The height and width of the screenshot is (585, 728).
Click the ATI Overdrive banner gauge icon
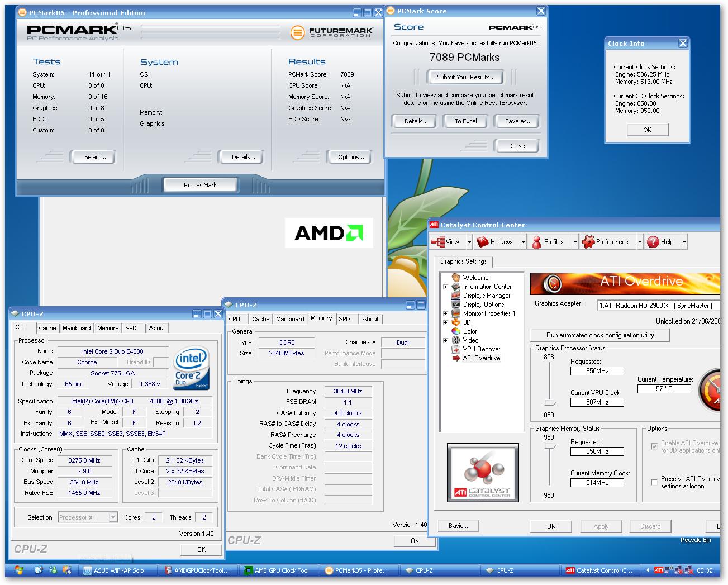click(x=553, y=283)
